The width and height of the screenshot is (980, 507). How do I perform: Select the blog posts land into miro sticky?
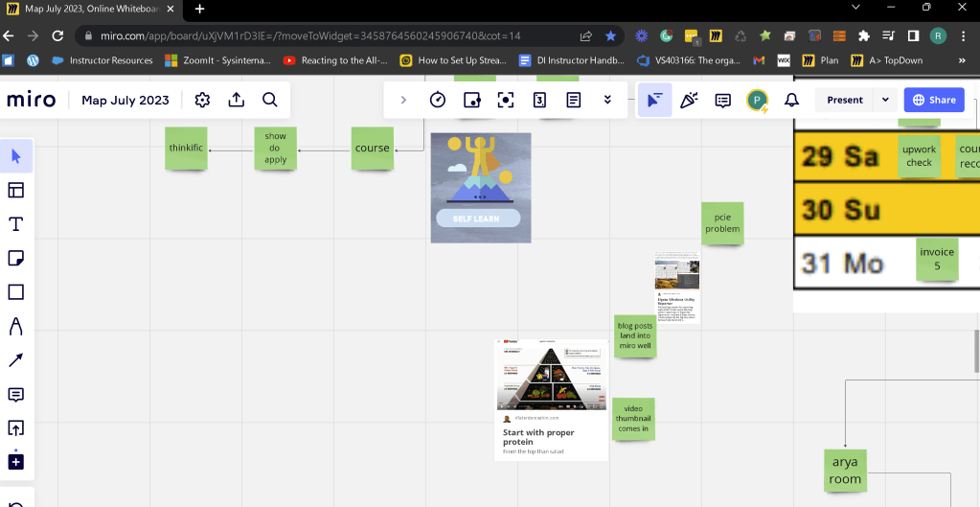pyautogui.click(x=635, y=335)
